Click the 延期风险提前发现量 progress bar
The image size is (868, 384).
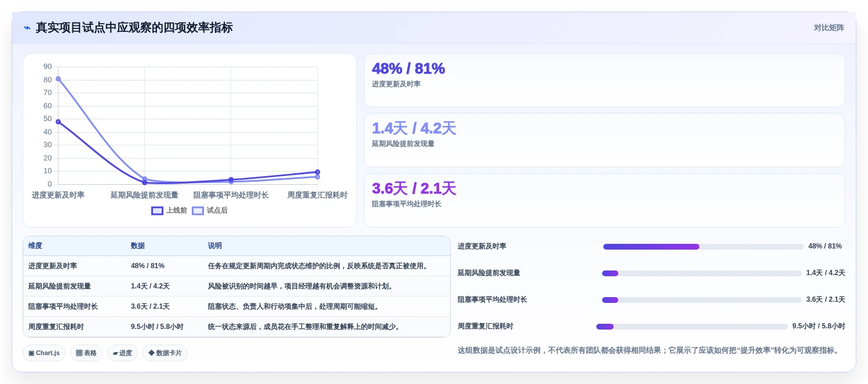(x=702, y=273)
